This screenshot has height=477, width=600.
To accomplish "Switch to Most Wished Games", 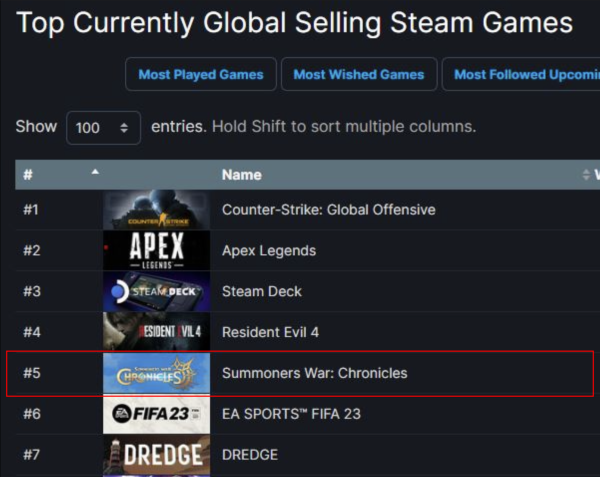I will (x=358, y=74).
